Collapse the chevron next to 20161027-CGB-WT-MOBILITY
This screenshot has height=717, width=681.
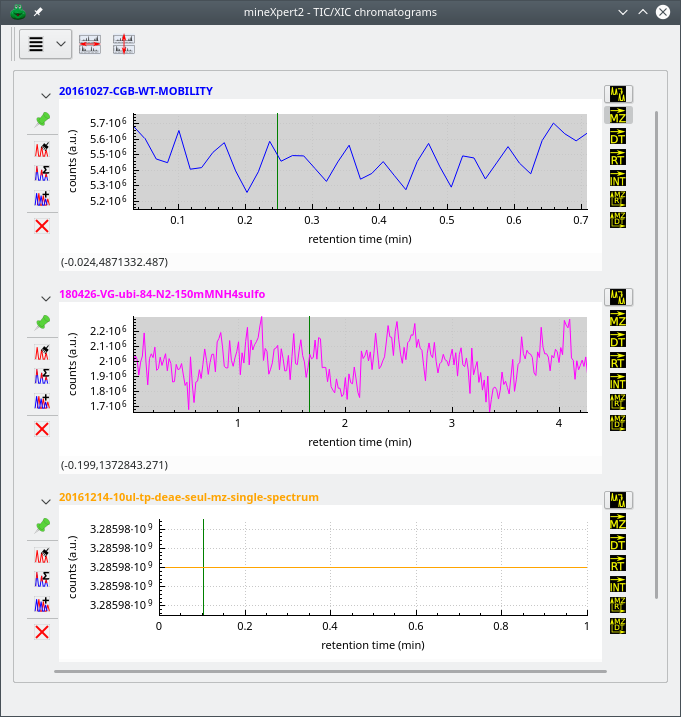coord(45,95)
